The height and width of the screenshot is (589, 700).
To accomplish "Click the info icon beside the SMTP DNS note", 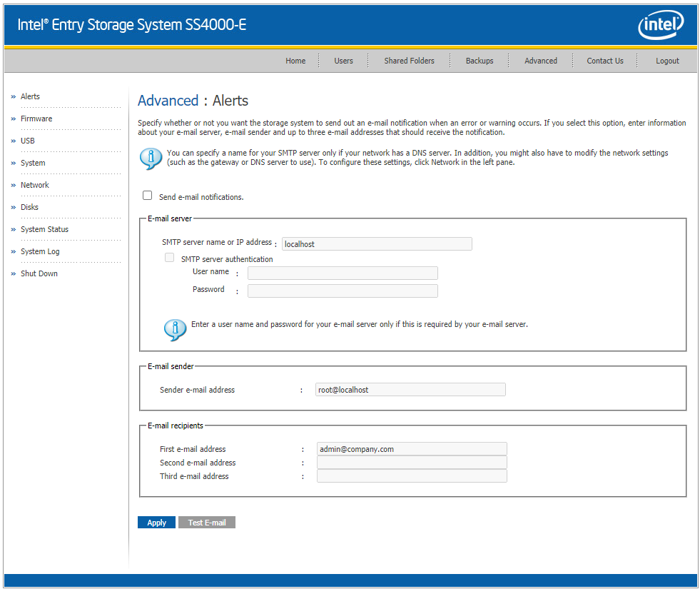I will tap(151, 158).
